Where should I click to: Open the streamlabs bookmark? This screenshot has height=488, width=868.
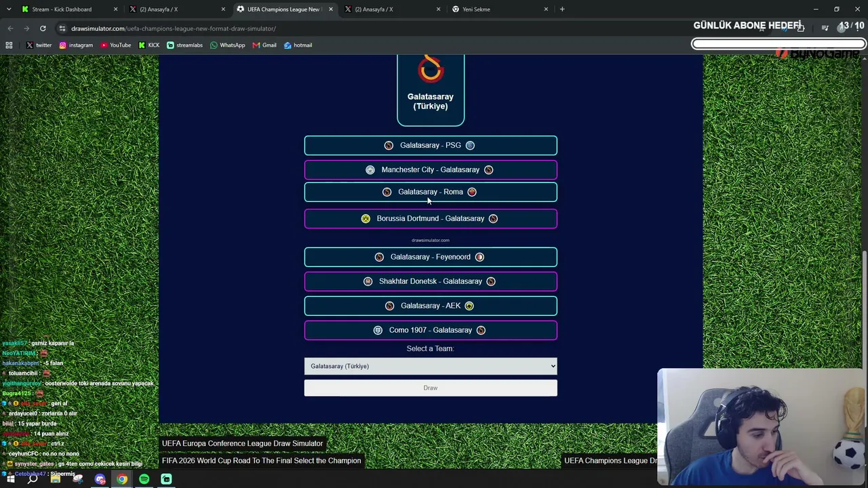(184, 45)
